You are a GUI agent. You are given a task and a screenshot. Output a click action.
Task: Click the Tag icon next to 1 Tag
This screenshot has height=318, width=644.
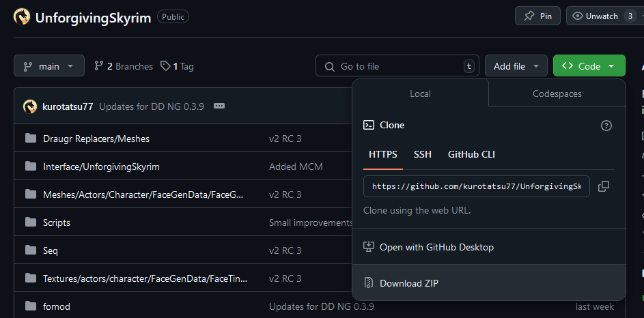coord(165,66)
